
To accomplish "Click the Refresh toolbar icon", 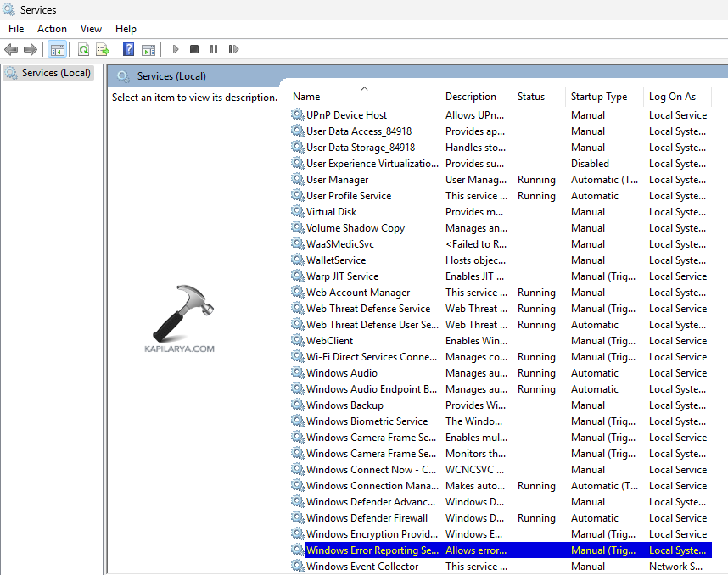I will click(83, 50).
